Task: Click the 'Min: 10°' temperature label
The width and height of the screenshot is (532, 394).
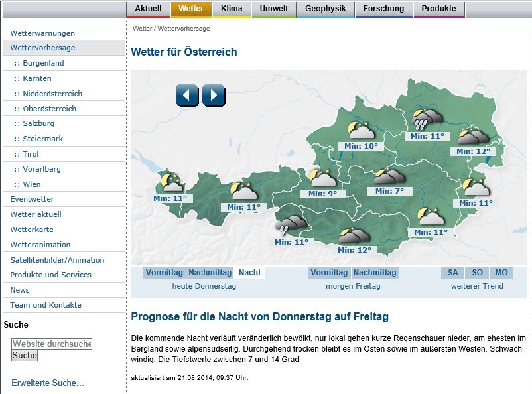Action: click(361, 147)
